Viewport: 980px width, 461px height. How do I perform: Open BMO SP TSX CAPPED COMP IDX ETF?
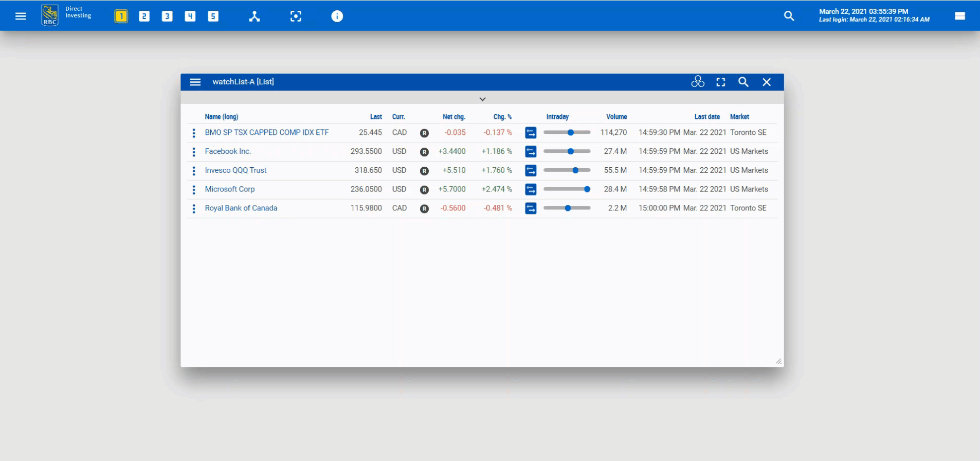(266, 132)
